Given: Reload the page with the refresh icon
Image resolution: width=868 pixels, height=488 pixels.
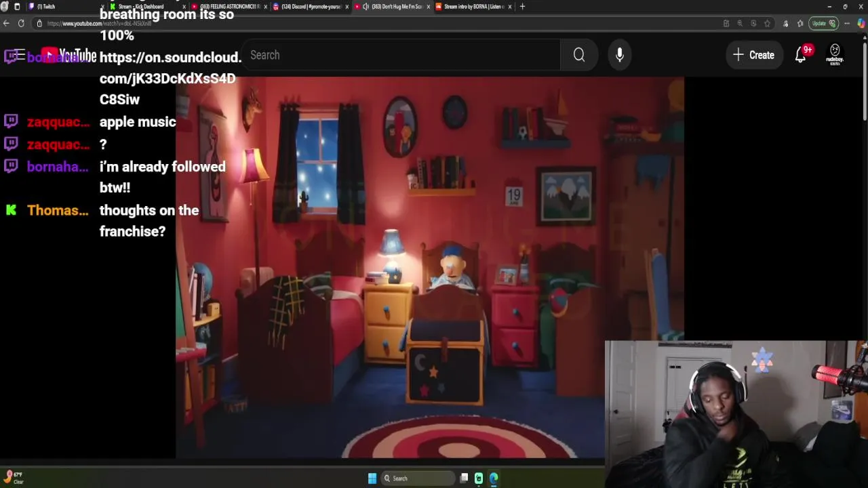Looking at the screenshot, I should point(21,23).
